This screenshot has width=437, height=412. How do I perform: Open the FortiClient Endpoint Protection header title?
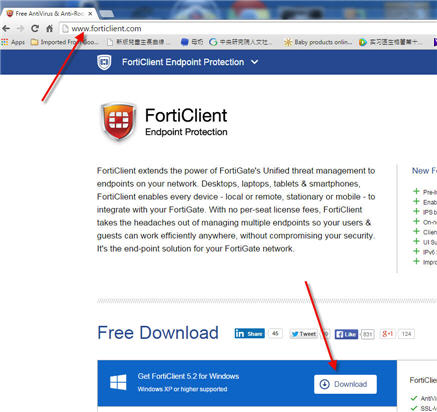point(183,62)
